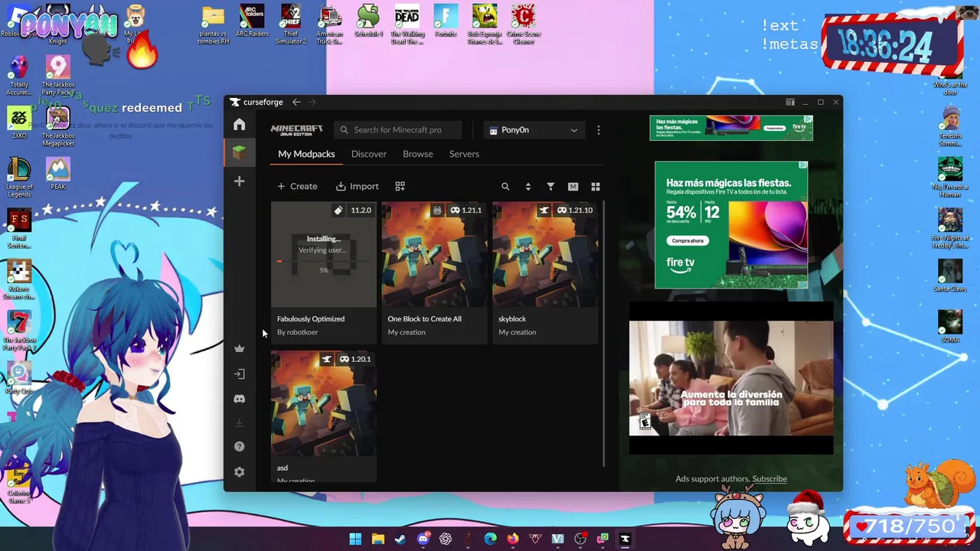Click the grid-plus icon beside Import
980x551 pixels.
coord(400,186)
